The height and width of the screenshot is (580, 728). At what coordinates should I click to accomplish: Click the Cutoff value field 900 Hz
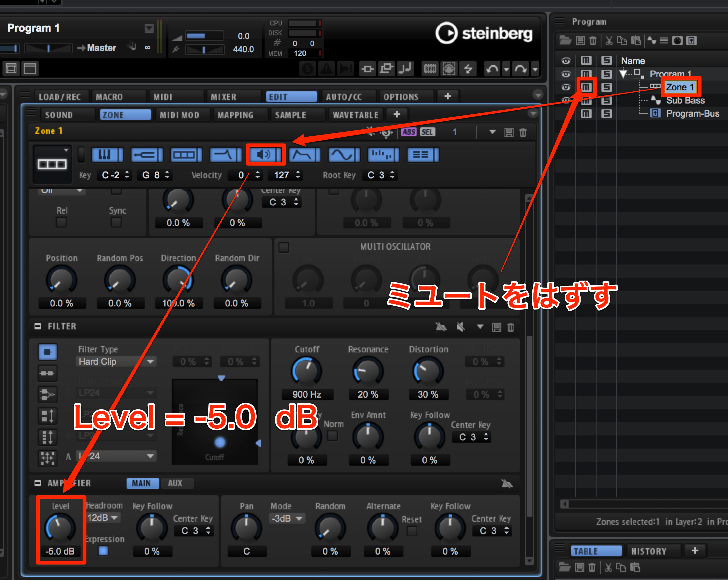pos(307,394)
